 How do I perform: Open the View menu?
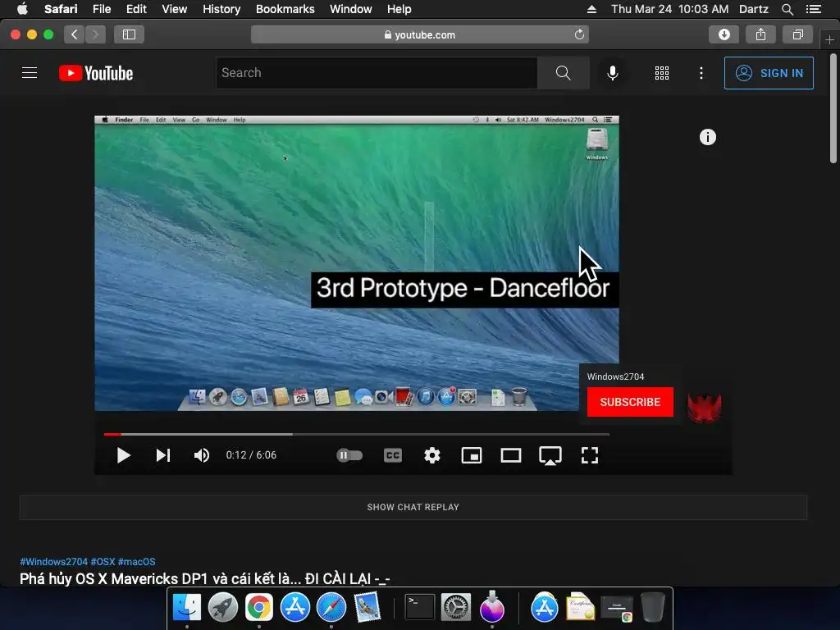pos(175,9)
